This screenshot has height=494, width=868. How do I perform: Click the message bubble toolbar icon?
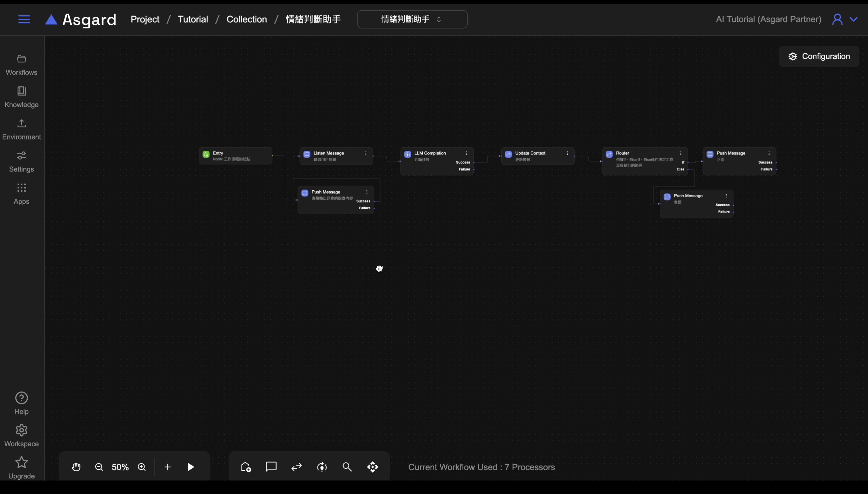click(x=271, y=467)
